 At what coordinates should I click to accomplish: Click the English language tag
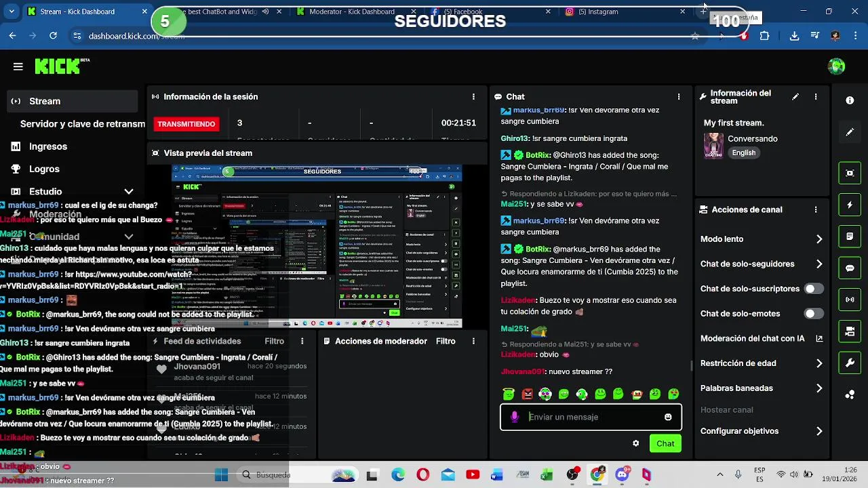[743, 153]
